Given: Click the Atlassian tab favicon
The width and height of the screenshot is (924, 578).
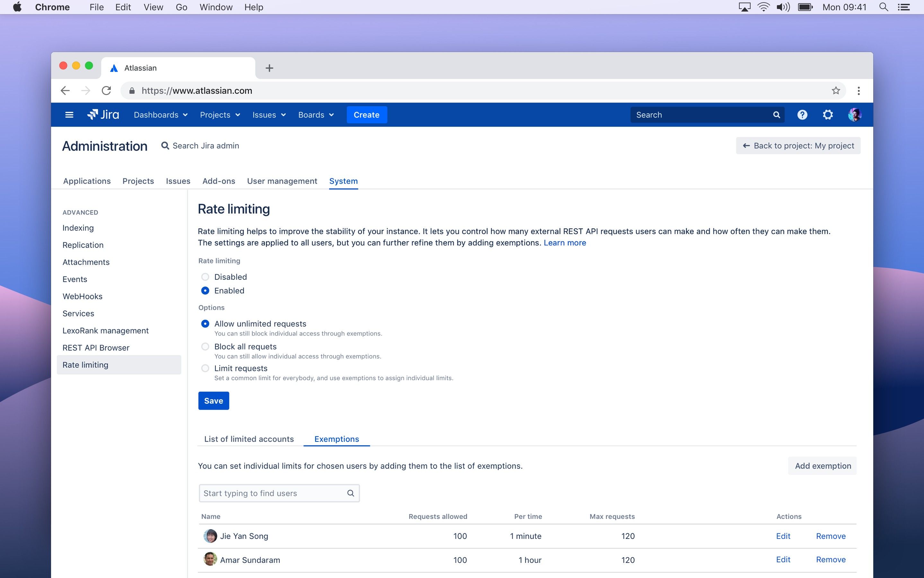Looking at the screenshot, I should [x=114, y=68].
